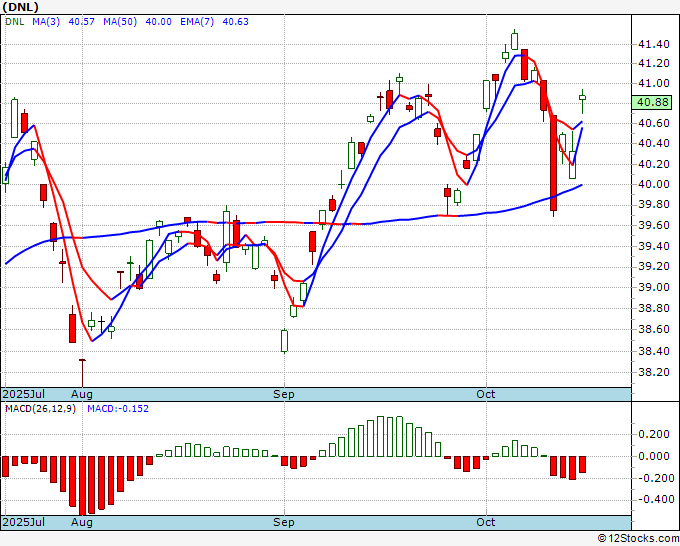Click the MACD(26,12,9) indicator label
This screenshot has height=546, width=680.
[x=40, y=409]
